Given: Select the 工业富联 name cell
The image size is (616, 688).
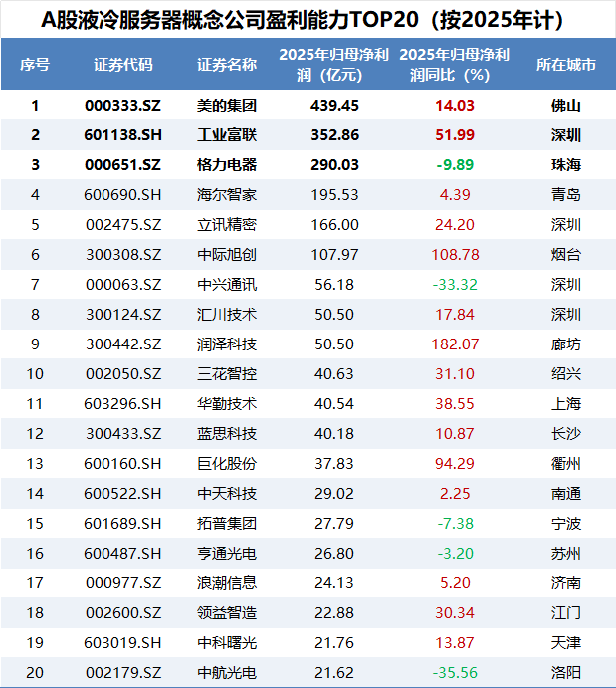Looking at the screenshot, I should (227, 135).
